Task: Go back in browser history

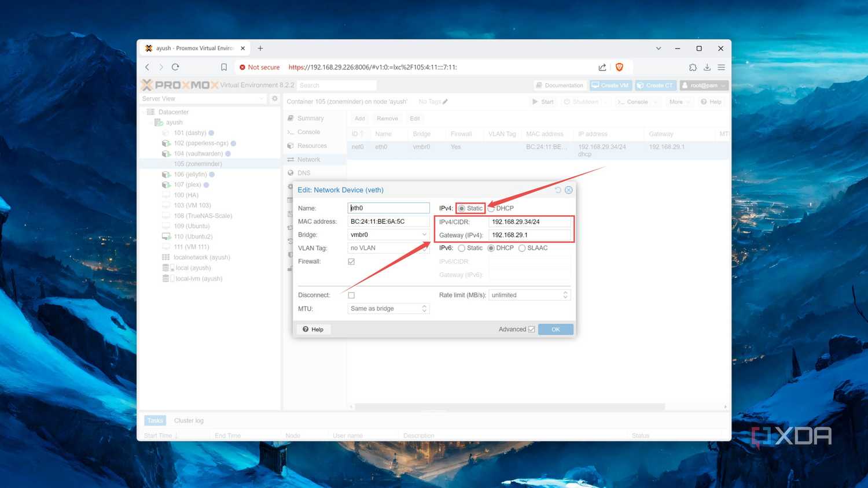Action: point(148,67)
